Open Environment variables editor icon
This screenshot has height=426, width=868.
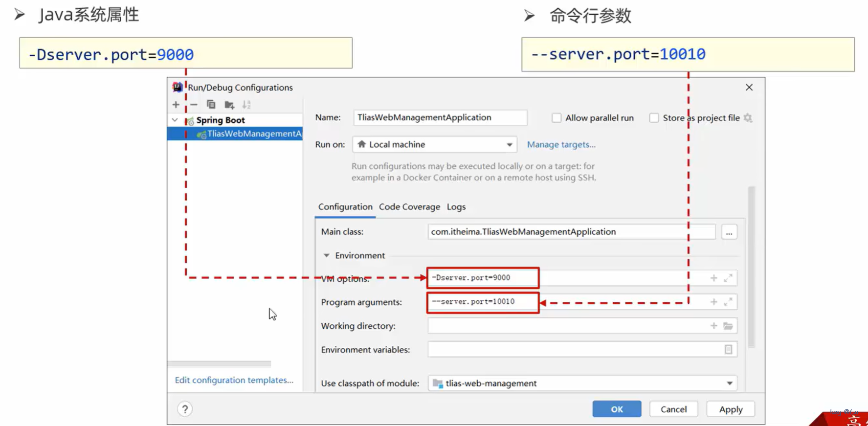[x=728, y=350]
